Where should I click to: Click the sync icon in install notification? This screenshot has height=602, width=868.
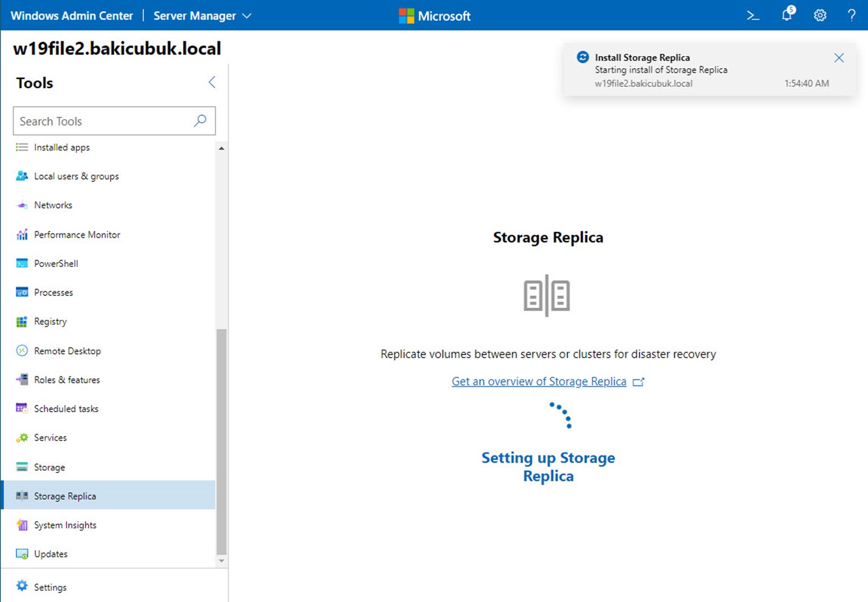582,57
